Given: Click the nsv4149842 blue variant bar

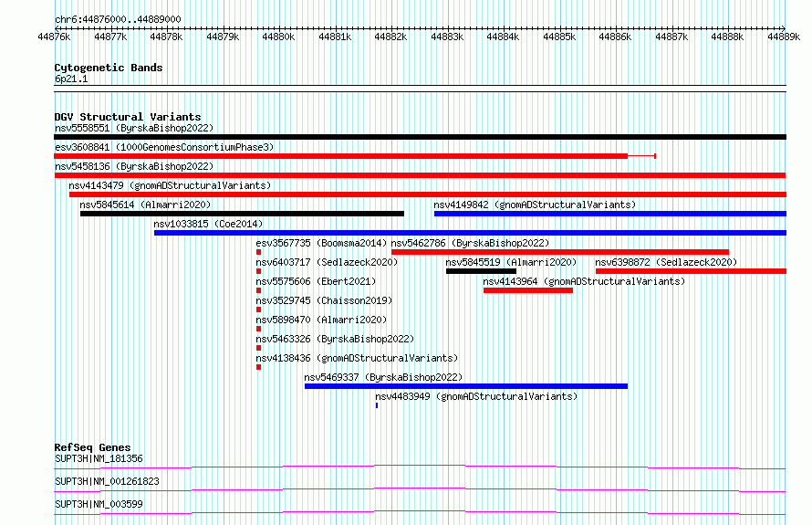Looking at the screenshot, I should click(610, 214).
